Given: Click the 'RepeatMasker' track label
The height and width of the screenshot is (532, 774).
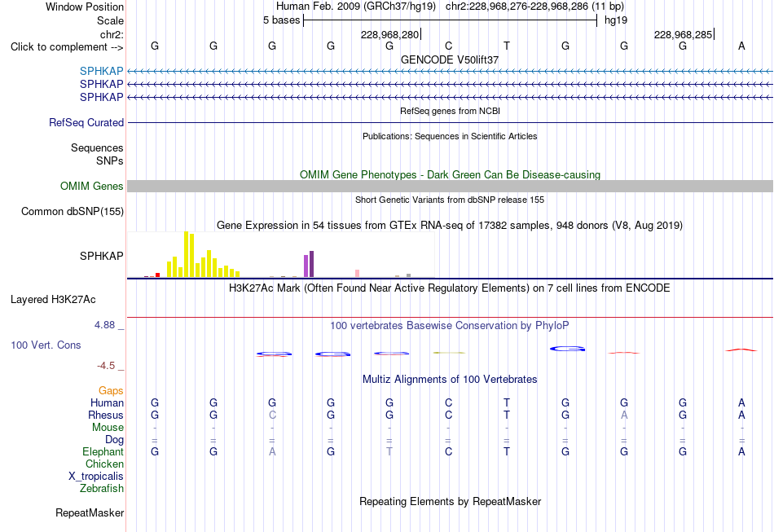Looking at the screenshot, I should 90,513.
